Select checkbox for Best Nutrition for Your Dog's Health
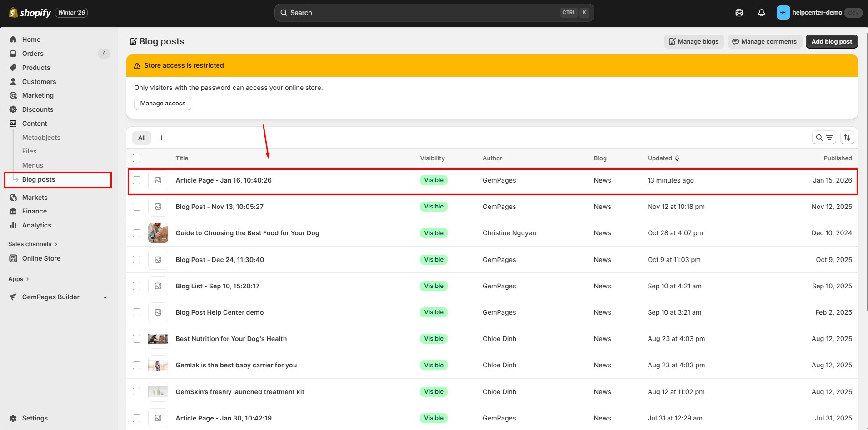 pos(137,339)
